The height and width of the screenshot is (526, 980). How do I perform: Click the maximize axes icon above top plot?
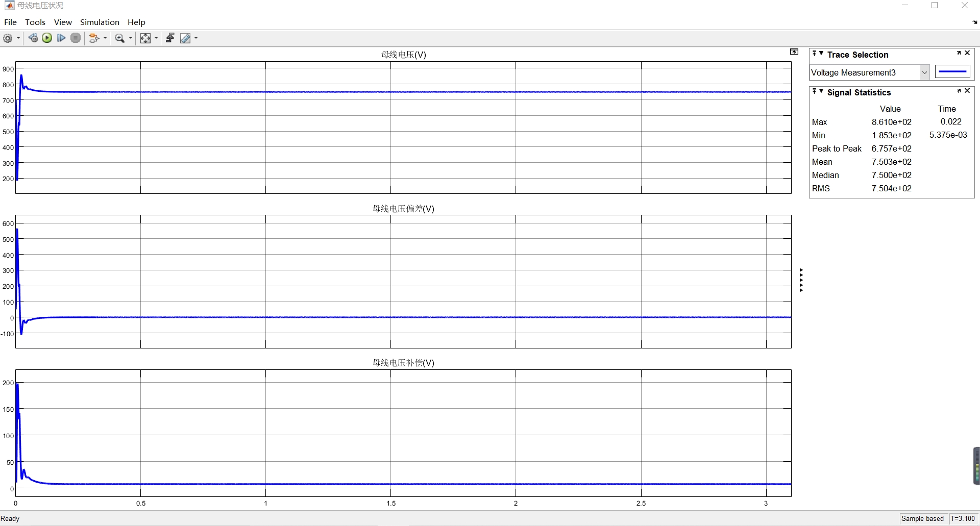pyautogui.click(x=794, y=52)
